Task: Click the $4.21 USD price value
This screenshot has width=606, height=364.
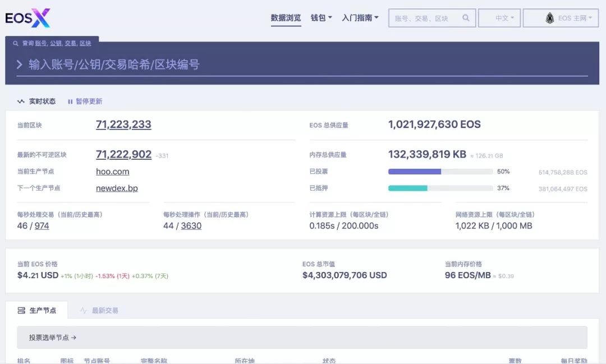Action: [x=38, y=275]
